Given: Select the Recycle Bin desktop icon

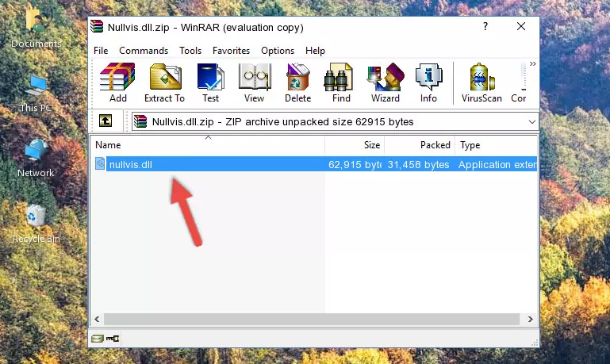Looking at the screenshot, I should pyautogui.click(x=36, y=223).
